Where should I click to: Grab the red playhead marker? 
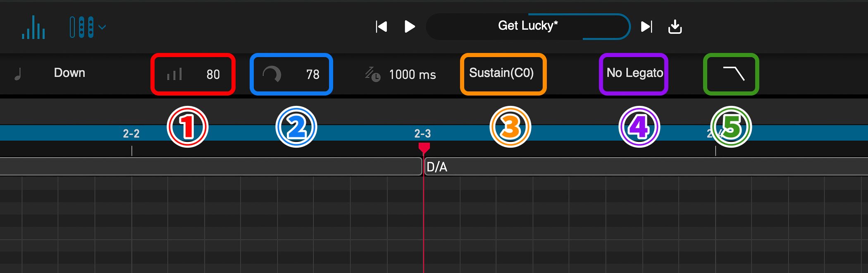pos(424,148)
